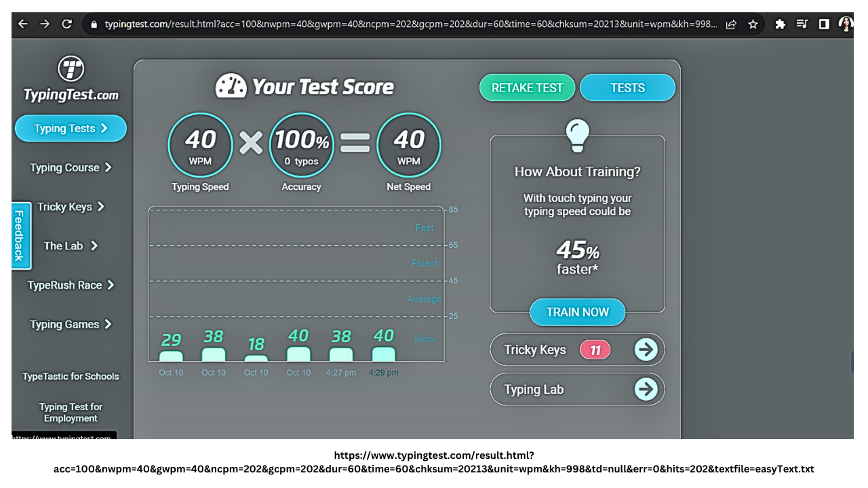Select the 4:29 pm score bar

pos(384,354)
